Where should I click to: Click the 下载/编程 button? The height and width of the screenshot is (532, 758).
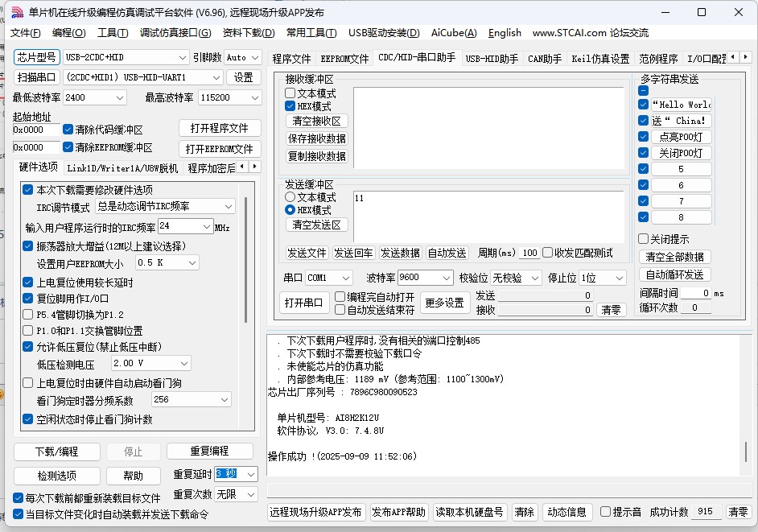(56, 452)
